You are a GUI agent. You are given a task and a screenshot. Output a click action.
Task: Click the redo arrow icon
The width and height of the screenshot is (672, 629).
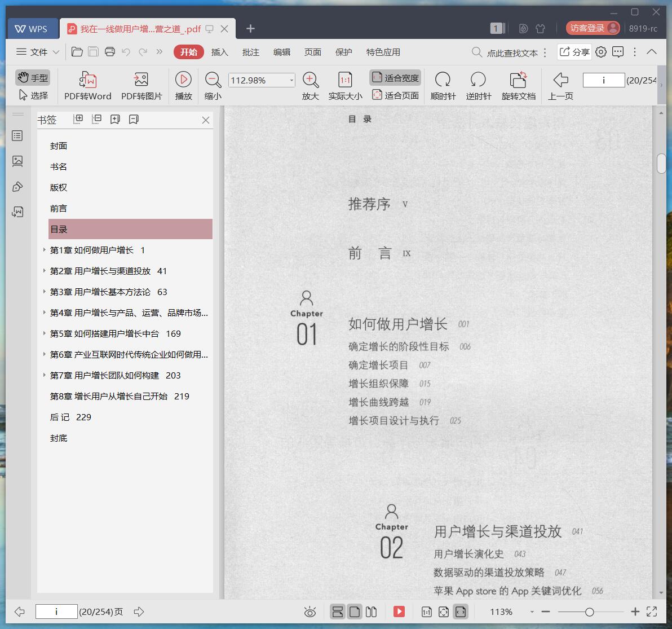pyautogui.click(x=143, y=52)
